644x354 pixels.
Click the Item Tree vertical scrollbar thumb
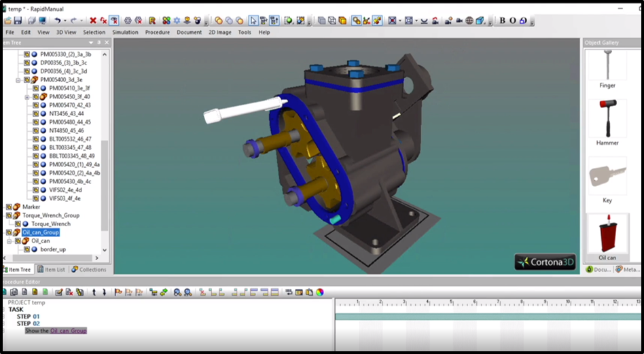click(x=105, y=185)
